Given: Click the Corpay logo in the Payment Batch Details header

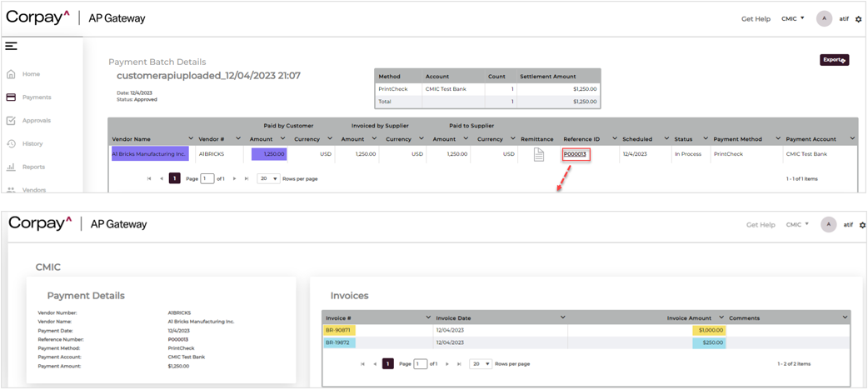Looking at the screenshot, I should pyautogui.click(x=37, y=17).
